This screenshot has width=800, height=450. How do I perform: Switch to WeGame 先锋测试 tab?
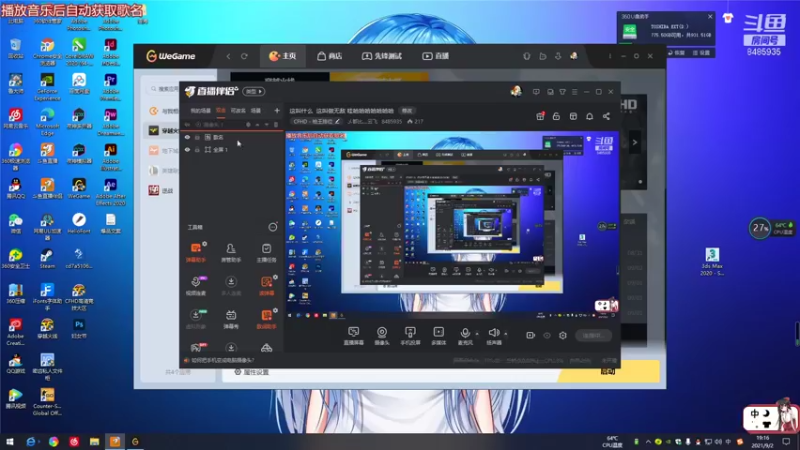382,56
